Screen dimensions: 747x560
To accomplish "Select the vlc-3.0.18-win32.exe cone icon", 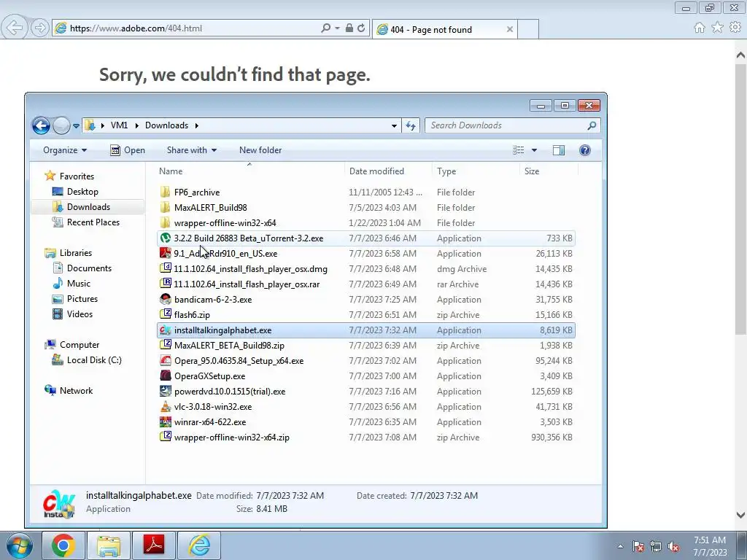I will (x=166, y=406).
